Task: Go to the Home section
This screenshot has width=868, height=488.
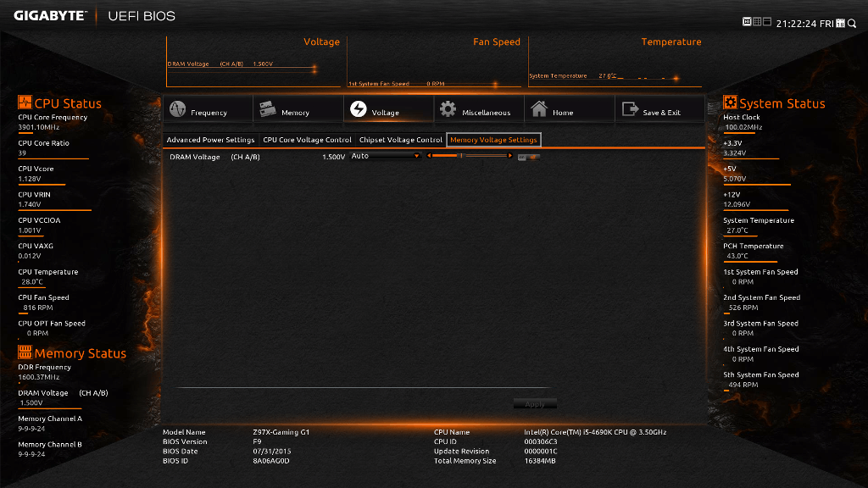Action: pyautogui.click(x=569, y=109)
